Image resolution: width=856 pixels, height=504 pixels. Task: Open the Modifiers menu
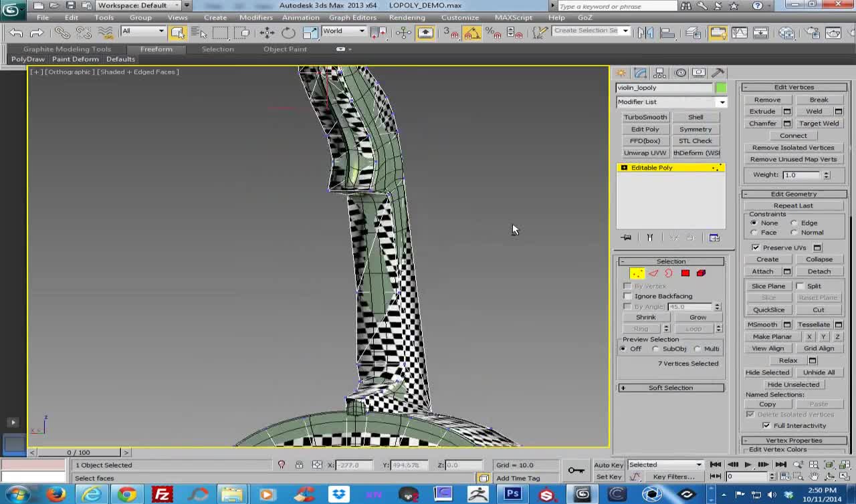tap(256, 17)
